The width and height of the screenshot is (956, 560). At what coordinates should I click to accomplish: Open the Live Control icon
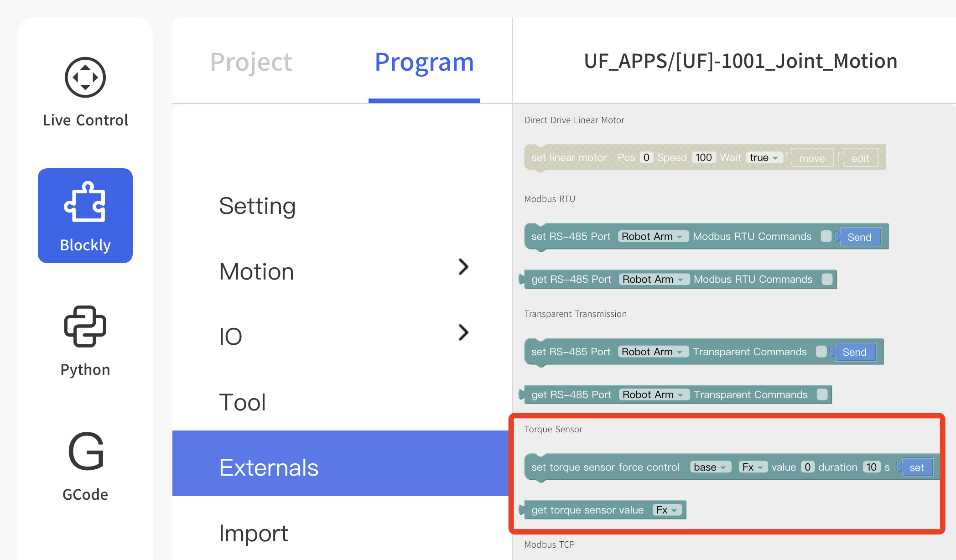point(85,78)
